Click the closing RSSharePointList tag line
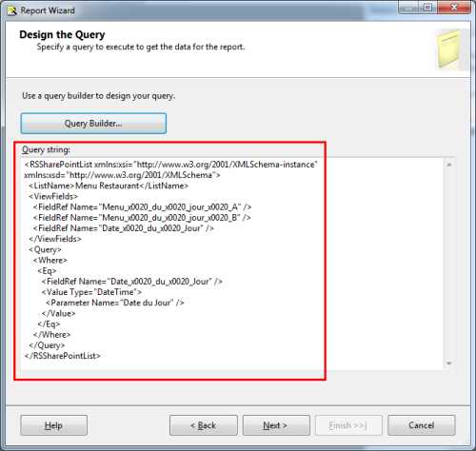The height and width of the screenshot is (451, 476). [62, 356]
